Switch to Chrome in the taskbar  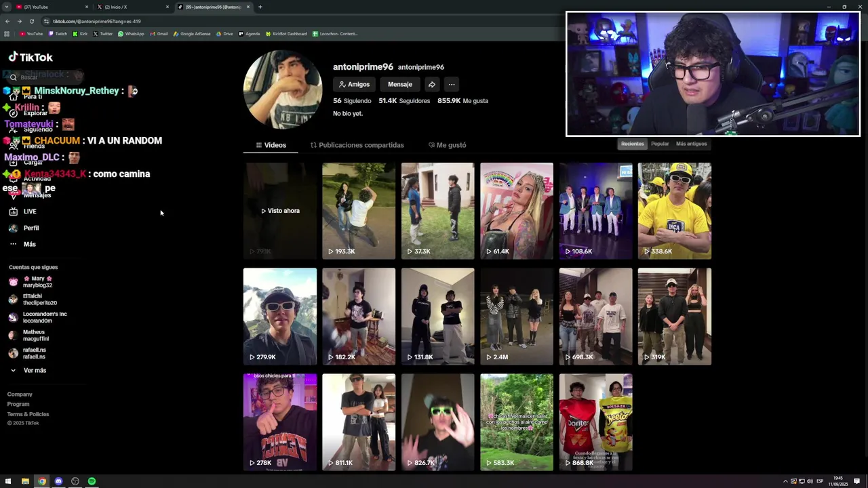[x=42, y=481]
